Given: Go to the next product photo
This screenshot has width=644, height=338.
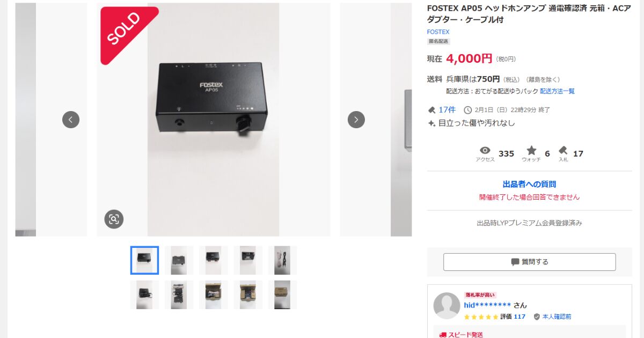Looking at the screenshot, I should pyautogui.click(x=356, y=119).
